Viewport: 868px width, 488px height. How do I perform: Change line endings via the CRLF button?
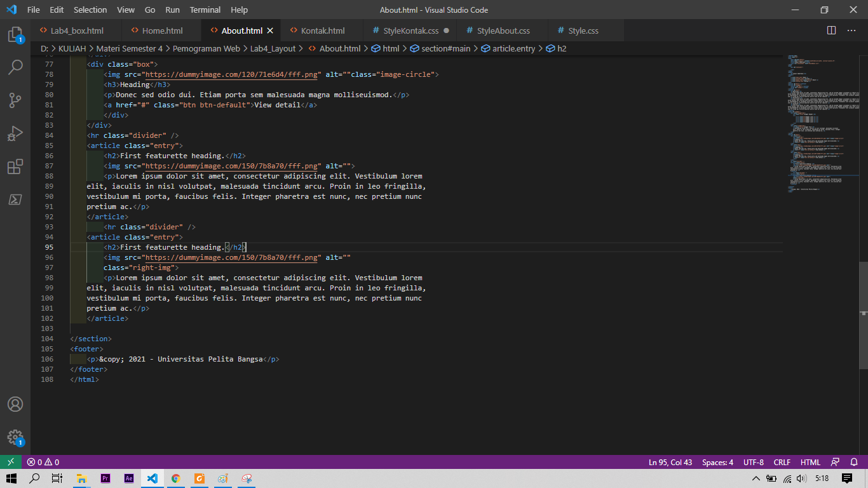click(x=782, y=462)
